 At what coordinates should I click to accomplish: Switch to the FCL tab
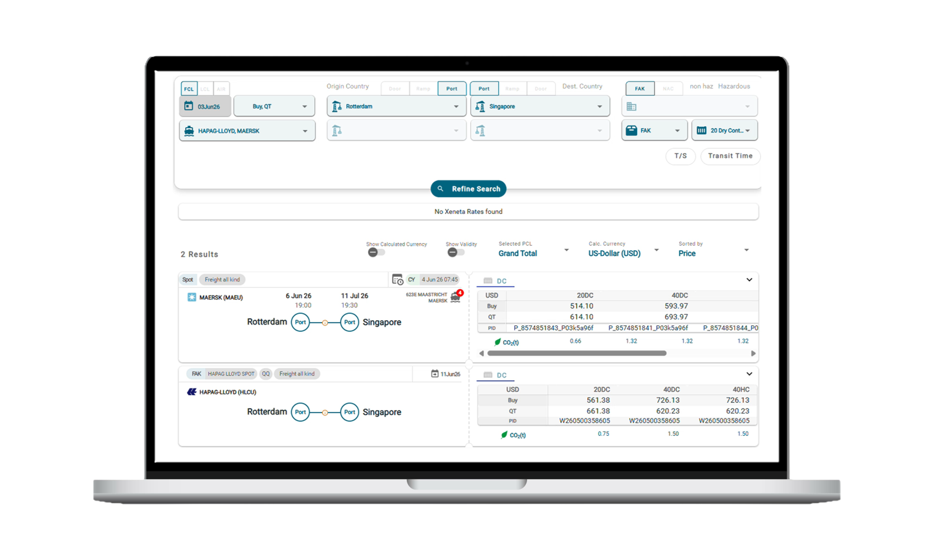[x=189, y=89]
